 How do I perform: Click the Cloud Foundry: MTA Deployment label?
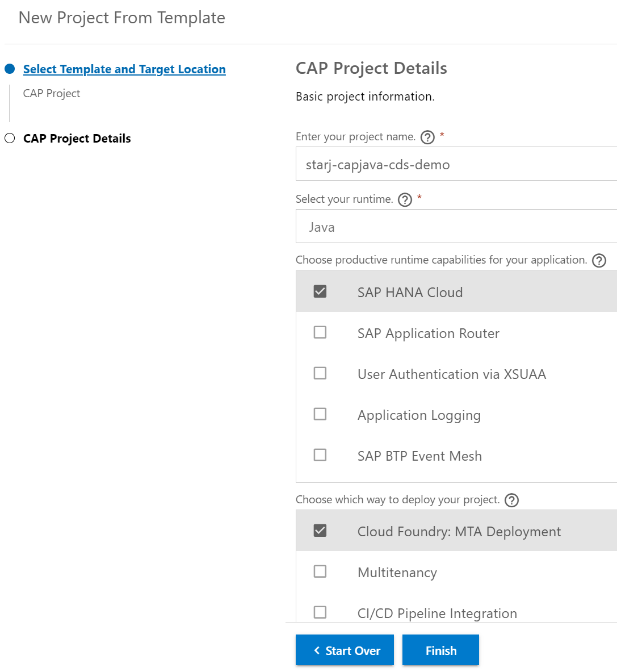tap(459, 532)
